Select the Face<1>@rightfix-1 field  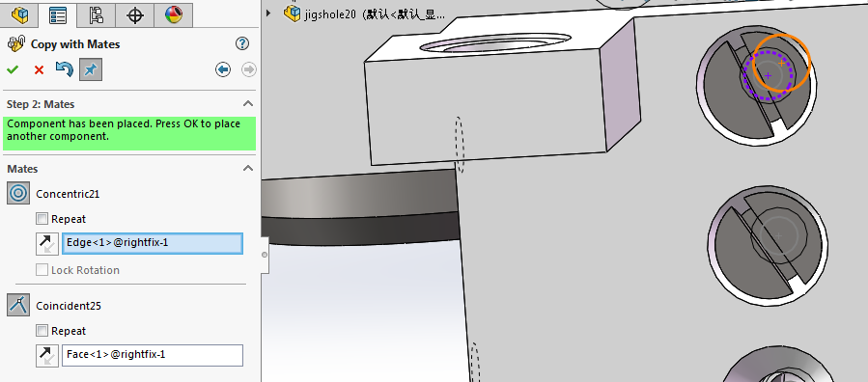(153, 355)
